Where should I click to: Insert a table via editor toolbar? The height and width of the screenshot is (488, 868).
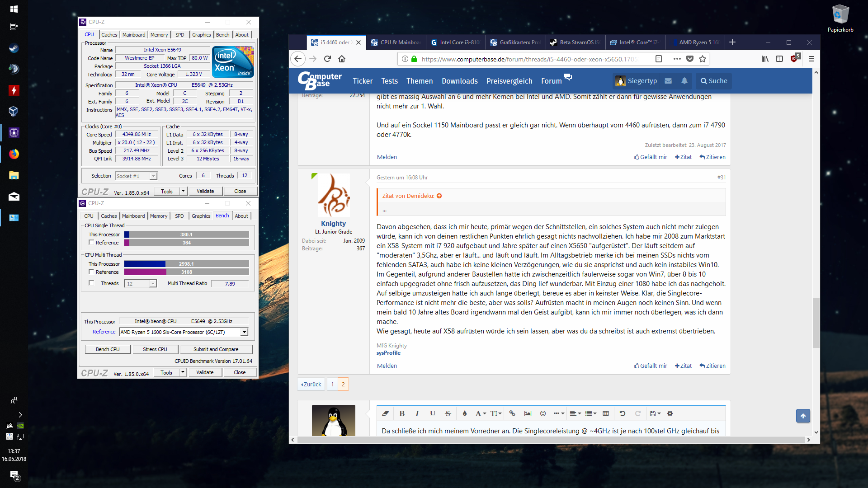pyautogui.click(x=606, y=413)
